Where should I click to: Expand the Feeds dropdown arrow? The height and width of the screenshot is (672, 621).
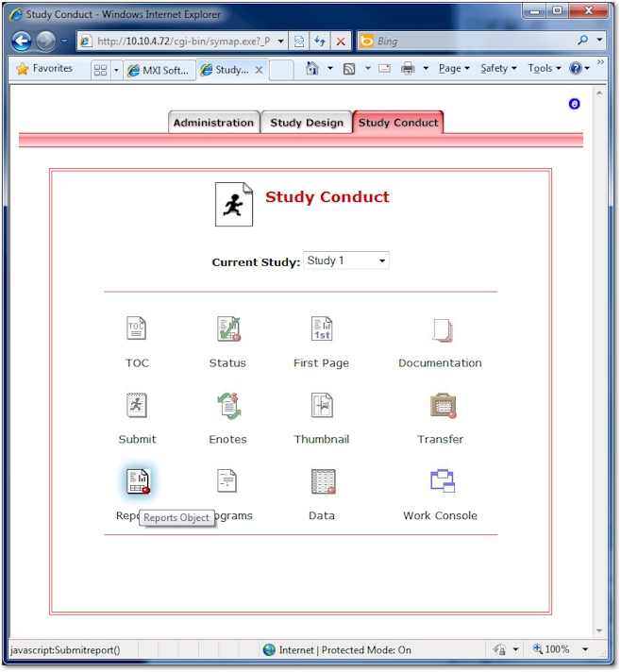click(x=367, y=68)
